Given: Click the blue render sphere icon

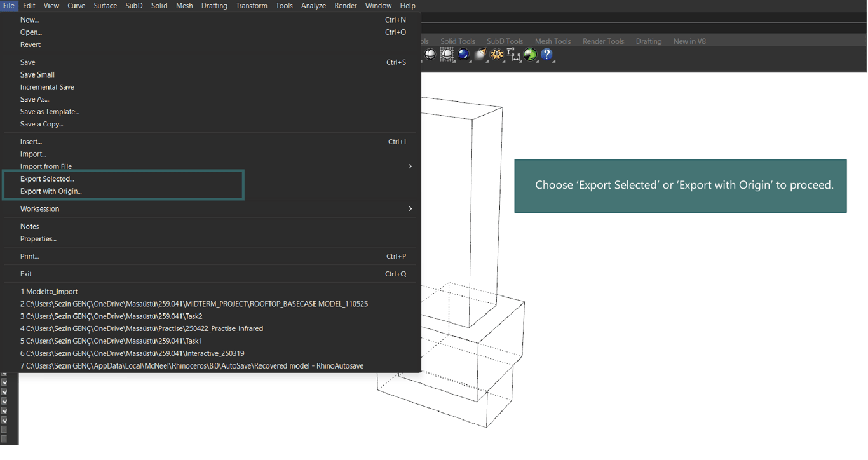Looking at the screenshot, I should tap(463, 55).
